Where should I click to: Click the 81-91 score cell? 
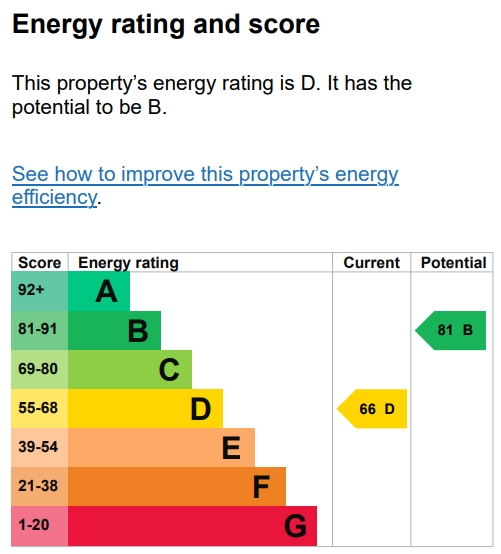tap(40, 330)
